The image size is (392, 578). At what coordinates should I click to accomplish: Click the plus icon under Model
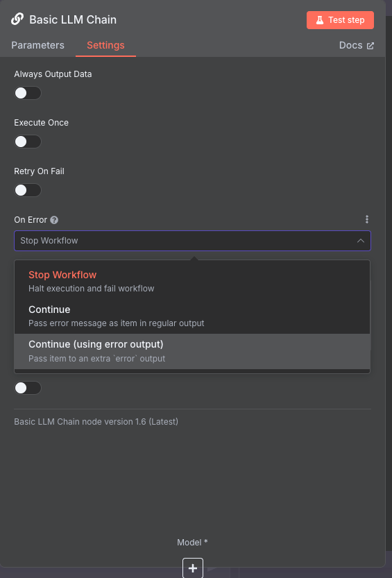[x=193, y=568]
